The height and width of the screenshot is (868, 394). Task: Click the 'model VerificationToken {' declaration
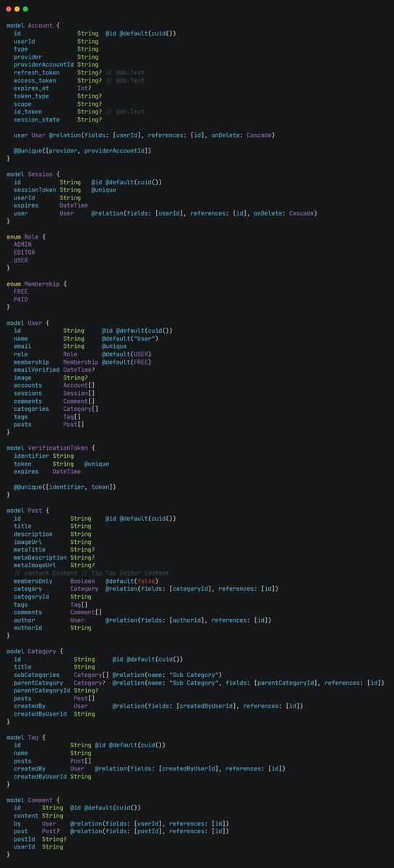pos(51,448)
